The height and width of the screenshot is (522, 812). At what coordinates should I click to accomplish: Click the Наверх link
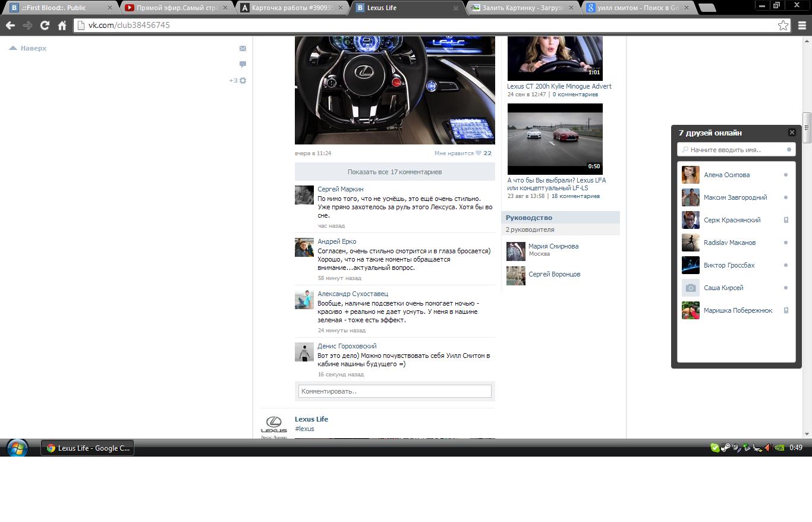coord(28,48)
